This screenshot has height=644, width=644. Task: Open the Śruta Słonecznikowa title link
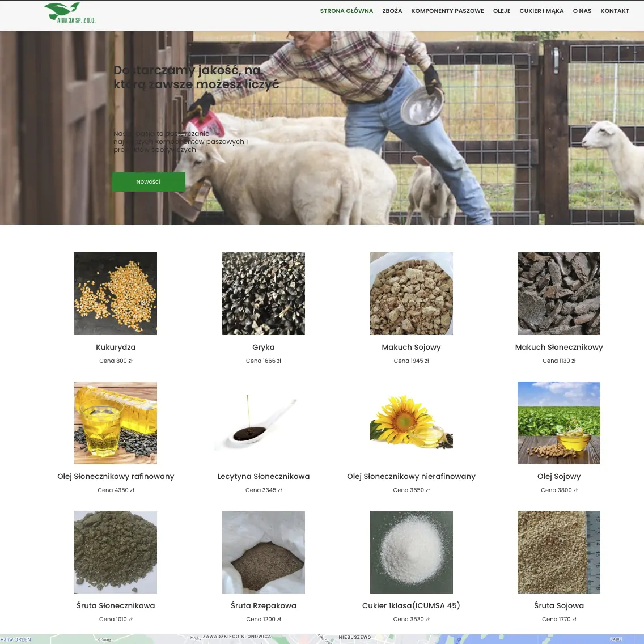116,605
